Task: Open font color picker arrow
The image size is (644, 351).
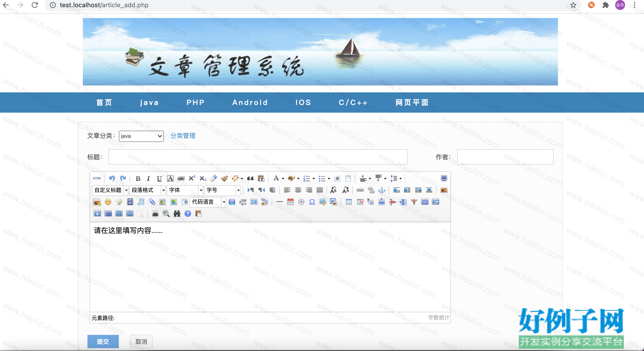Action: coord(283,179)
